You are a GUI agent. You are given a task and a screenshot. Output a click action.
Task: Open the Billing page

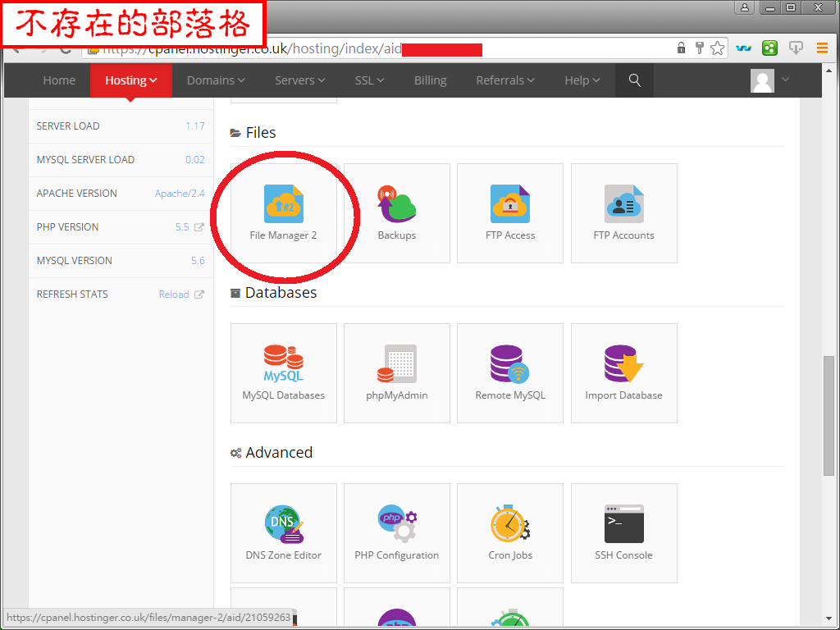point(430,80)
